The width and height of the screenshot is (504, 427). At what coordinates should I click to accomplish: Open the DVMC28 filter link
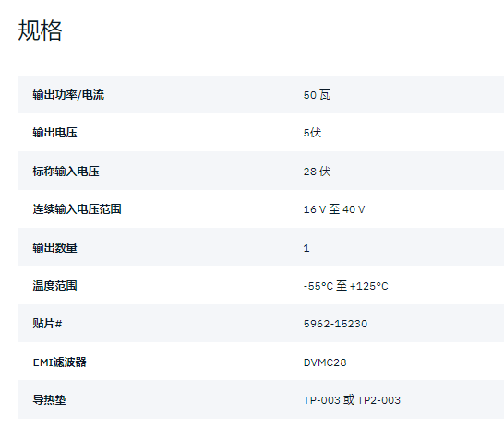click(x=325, y=362)
